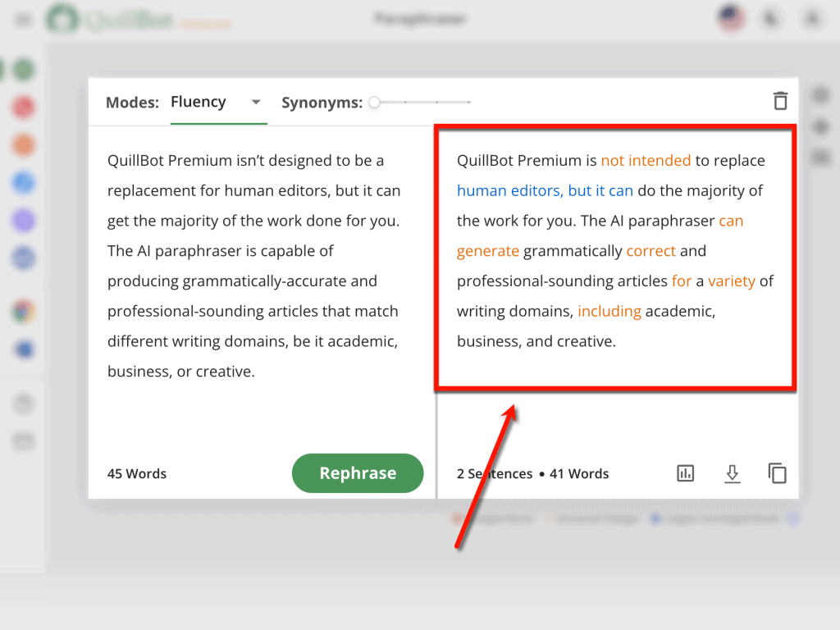
Task: Click the red circle icon in left sidebar
Action: 24,107
